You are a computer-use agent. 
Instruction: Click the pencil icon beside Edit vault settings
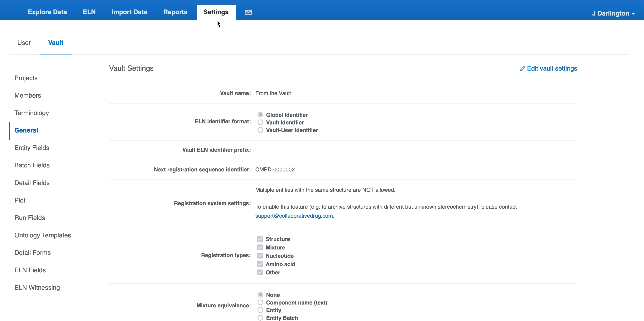[x=522, y=68]
